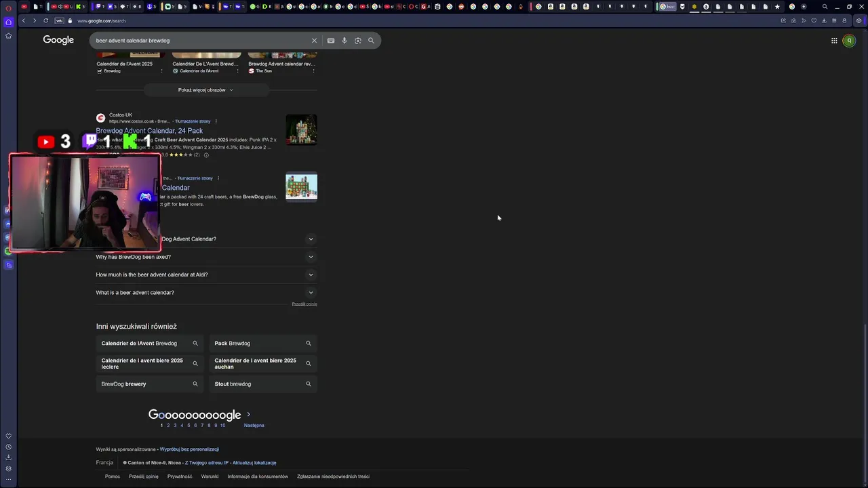This screenshot has width=868, height=488.
Task: Click Prześlij opinię under questions
Action: (304, 304)
